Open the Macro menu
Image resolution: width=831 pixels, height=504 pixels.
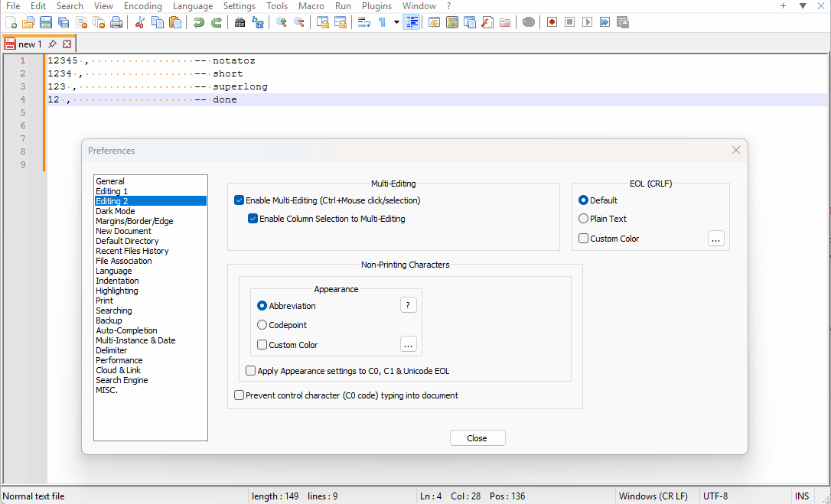pyautogui.click(x=311, y=6)
